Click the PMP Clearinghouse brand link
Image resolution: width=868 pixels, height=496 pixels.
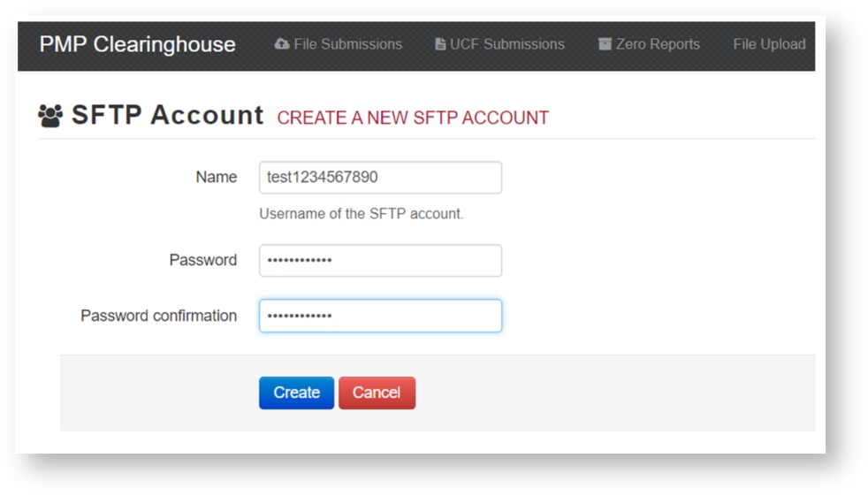click(x=137, y=44)
